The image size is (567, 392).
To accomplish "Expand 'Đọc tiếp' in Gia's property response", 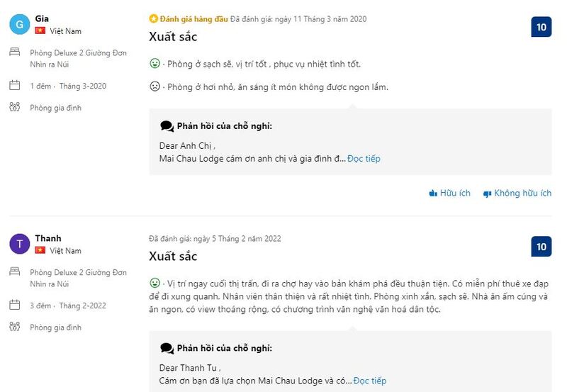I will pyautogui.click(x=364, y=158).
